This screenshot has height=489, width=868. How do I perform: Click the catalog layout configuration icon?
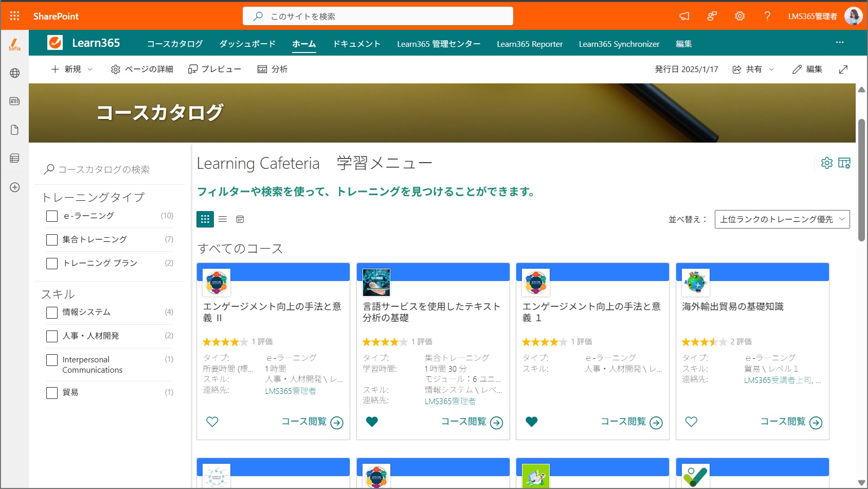click(844, 163)
